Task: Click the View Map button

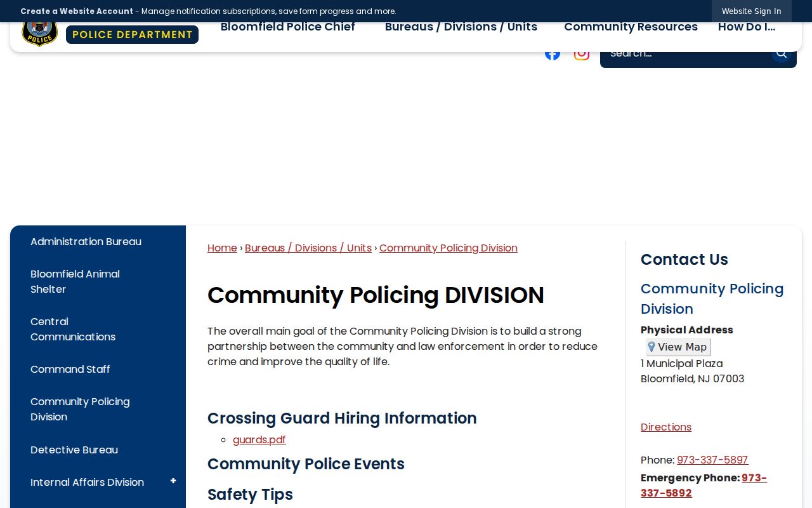Action: pyautogui.click(x=678, y=347)
